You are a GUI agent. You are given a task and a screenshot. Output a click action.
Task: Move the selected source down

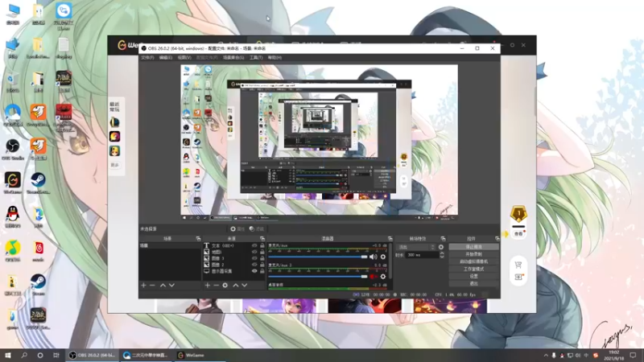click(245, 285)
